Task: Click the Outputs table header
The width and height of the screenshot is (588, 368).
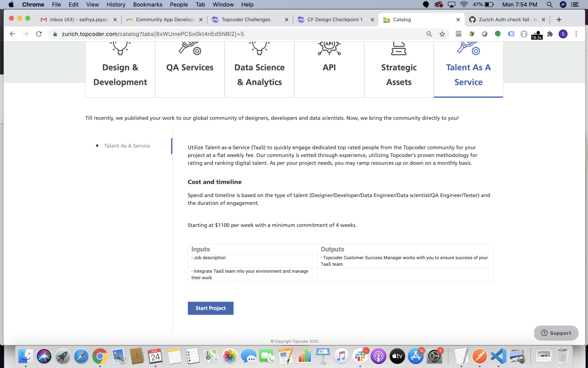Action: [405, 249]
